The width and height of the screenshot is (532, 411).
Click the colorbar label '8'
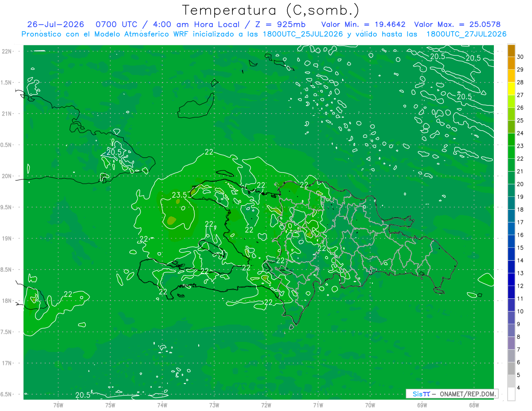[x=519, y=337]
